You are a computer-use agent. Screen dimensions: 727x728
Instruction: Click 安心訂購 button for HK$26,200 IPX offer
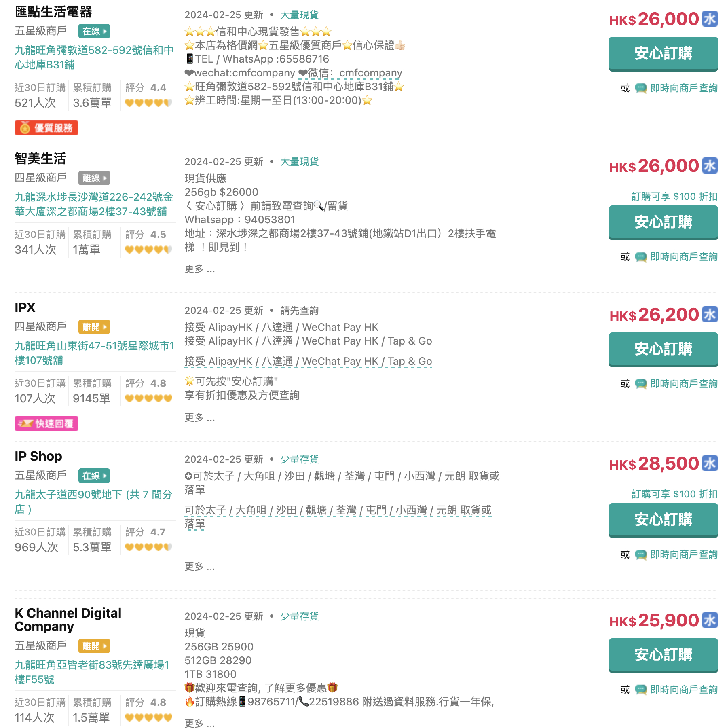(x=663, y=349)
